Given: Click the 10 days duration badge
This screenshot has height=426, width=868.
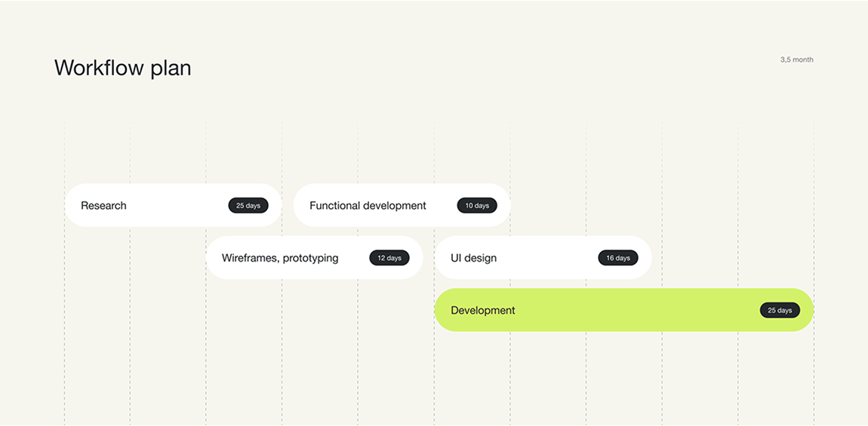Looking at the screenshot, I should pyautogui.click(x=476, y=206).
